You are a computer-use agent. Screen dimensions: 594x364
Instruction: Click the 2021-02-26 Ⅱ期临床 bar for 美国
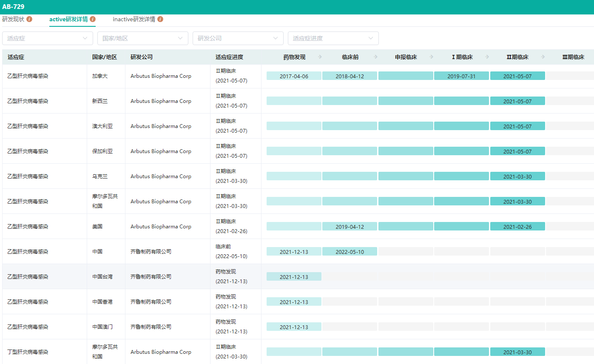coord(517,227)
